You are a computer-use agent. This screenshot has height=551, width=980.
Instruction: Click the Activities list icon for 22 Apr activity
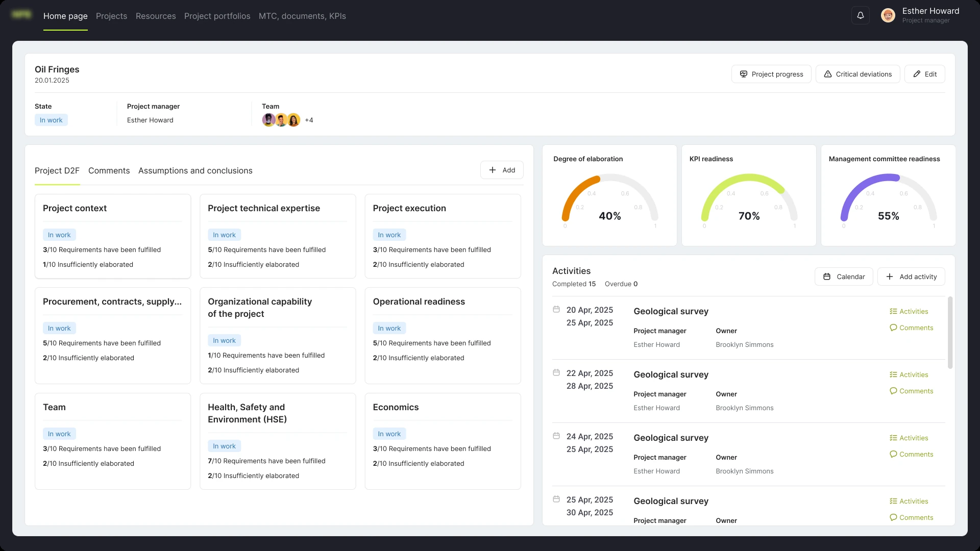coord(893,375)
